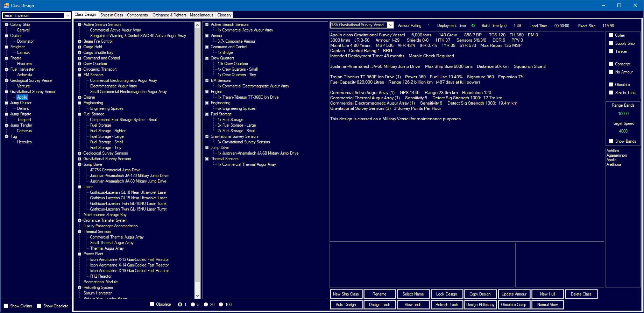The image size is (644, 313).
Task: Click the New Ship Class button
Action: tap(346, 294)
